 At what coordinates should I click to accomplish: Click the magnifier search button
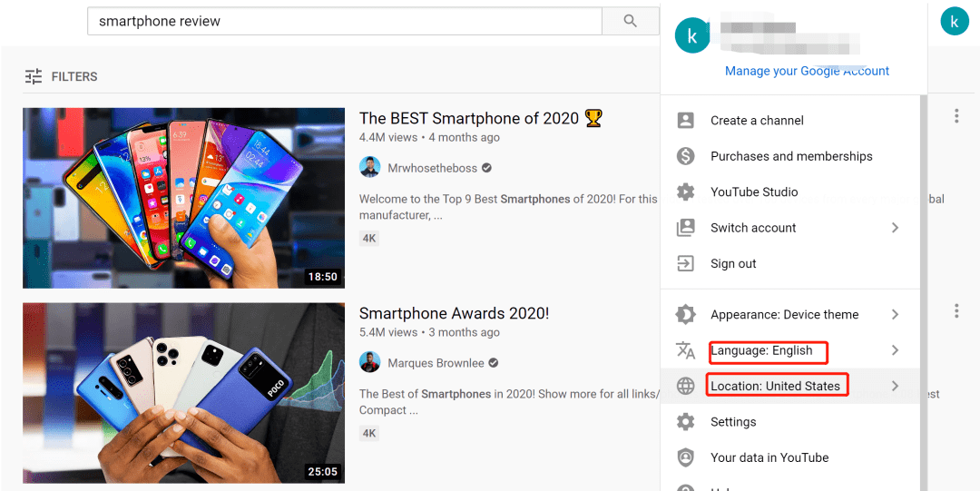[x=630, y=21]
